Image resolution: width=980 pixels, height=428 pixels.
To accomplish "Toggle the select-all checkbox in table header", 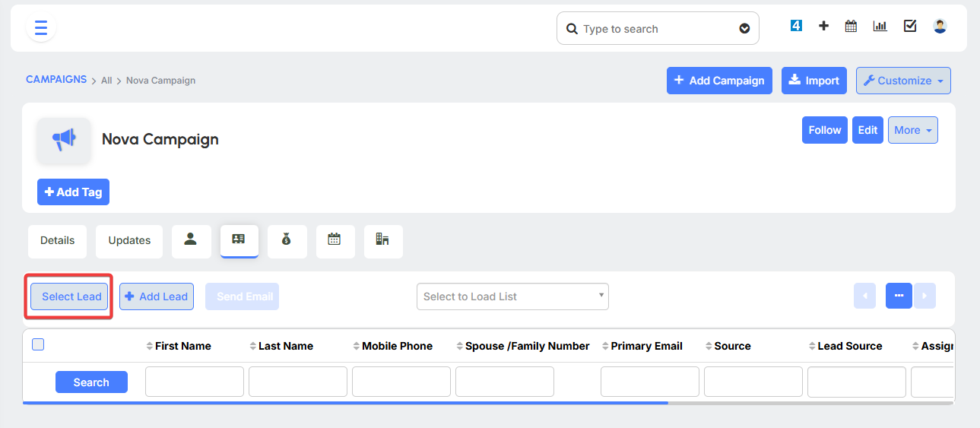I will [38, 344].
